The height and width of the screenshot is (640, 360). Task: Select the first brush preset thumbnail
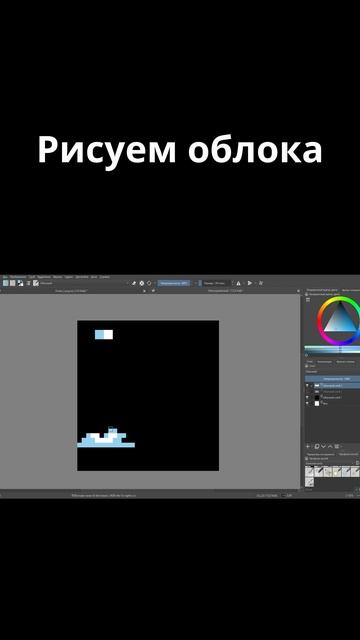click(x=309, y=471)
